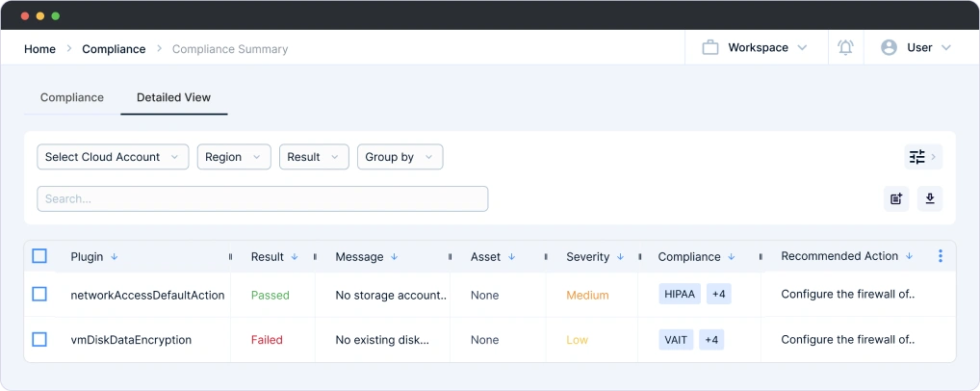Click into the Search input field

point(262,198)
